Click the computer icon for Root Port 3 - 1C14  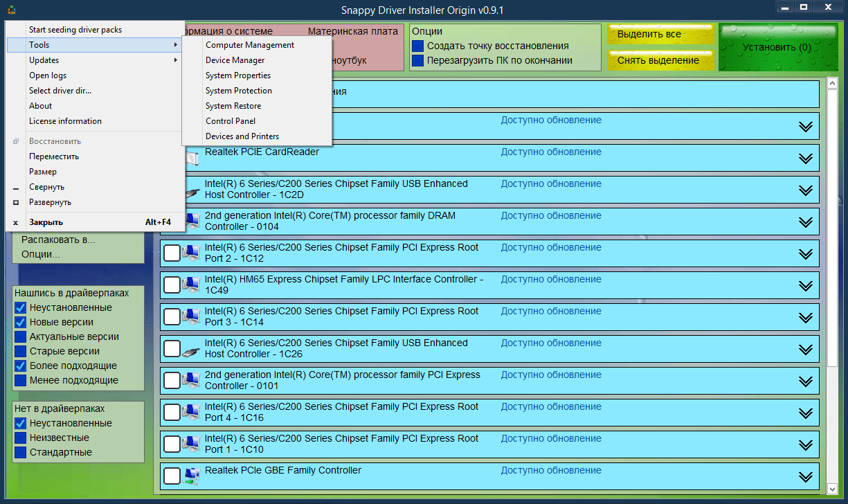pos(192,316)
